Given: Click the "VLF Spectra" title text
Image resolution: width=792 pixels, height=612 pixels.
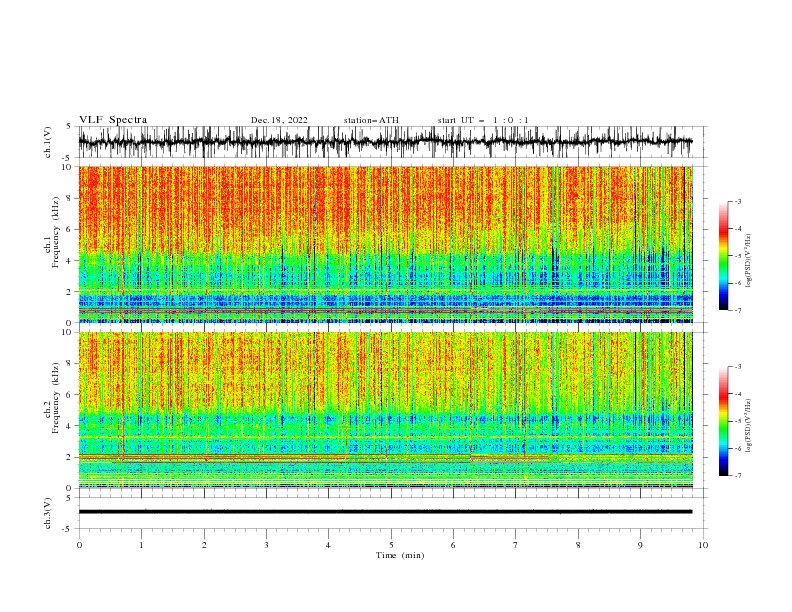Looking at the screenshot, I should pos(113,120).
